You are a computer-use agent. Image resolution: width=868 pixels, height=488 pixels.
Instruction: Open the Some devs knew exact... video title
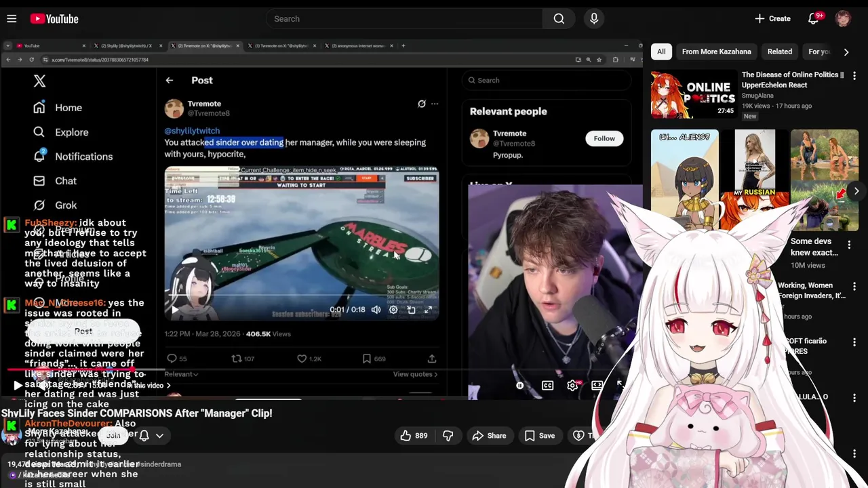click(x=814, y=247)
